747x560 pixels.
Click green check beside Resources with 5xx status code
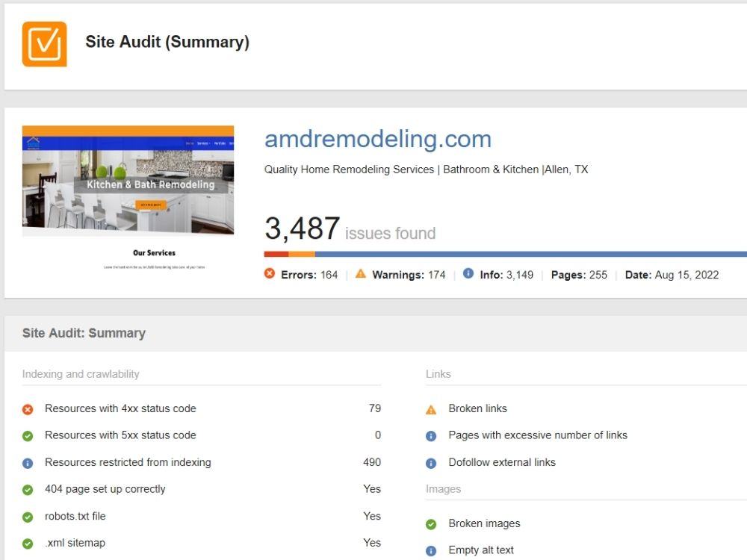[x=28, y=436]
